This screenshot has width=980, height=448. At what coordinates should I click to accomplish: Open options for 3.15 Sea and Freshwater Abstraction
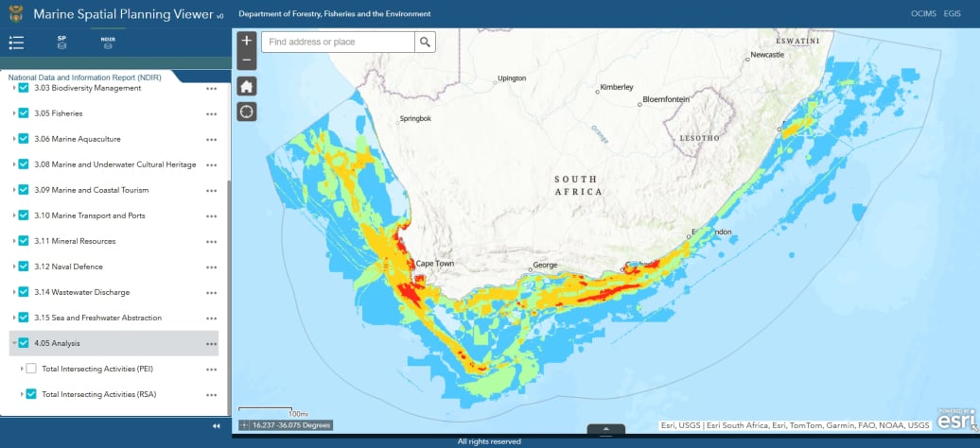(x=211, y=318)
